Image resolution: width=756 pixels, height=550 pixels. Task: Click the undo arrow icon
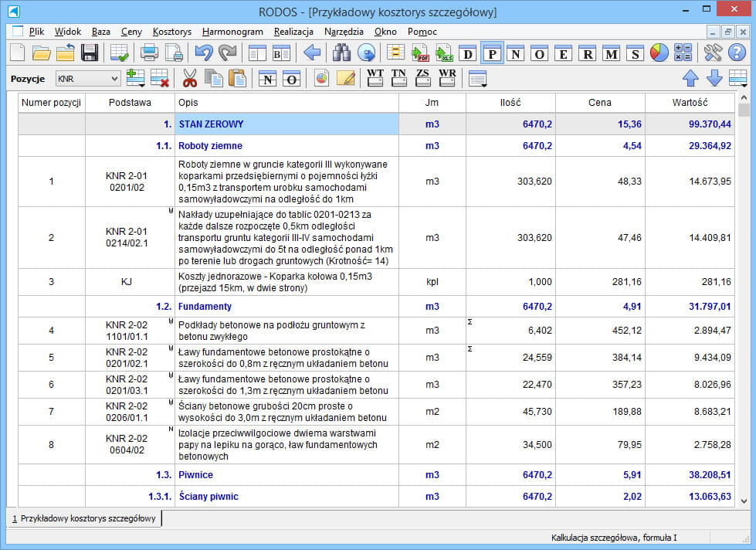[x=204, y=53]
